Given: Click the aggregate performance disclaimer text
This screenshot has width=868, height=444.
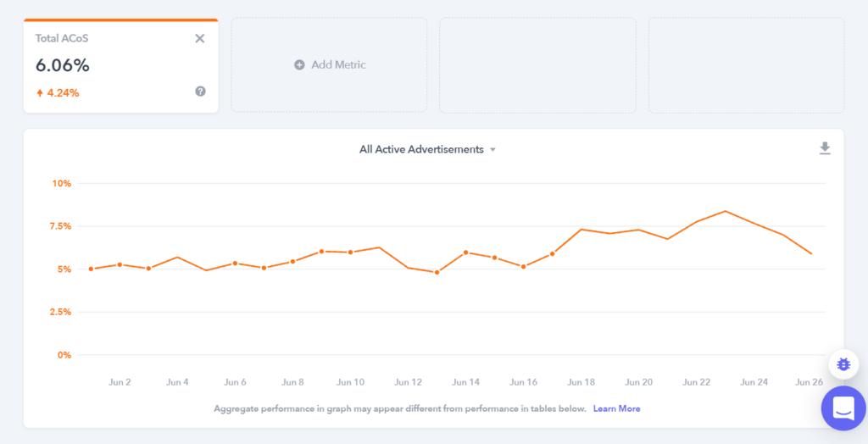Looking at the screenshot, I should [400, 408].
